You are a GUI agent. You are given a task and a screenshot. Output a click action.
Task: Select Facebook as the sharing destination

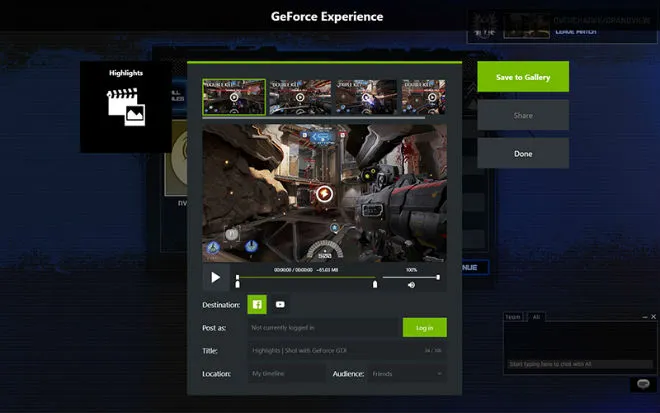[x=257, y=304]
